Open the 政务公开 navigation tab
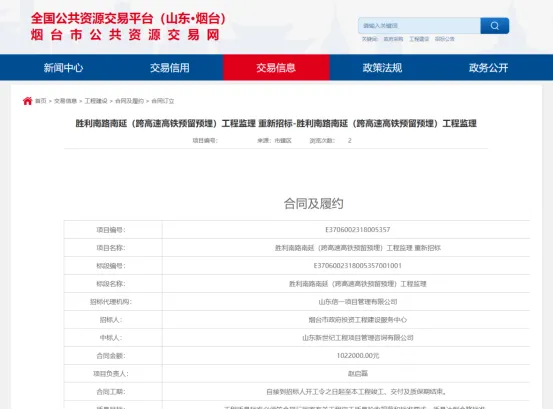 pos(489,68)
